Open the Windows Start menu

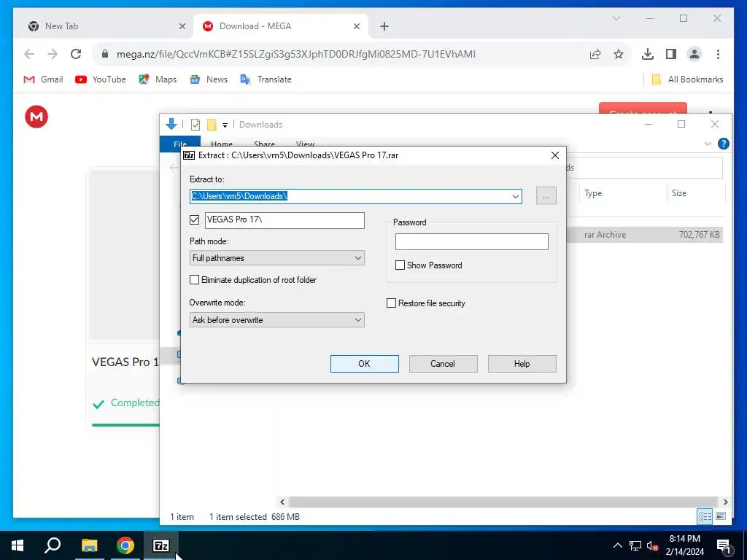tap(18, 545)
